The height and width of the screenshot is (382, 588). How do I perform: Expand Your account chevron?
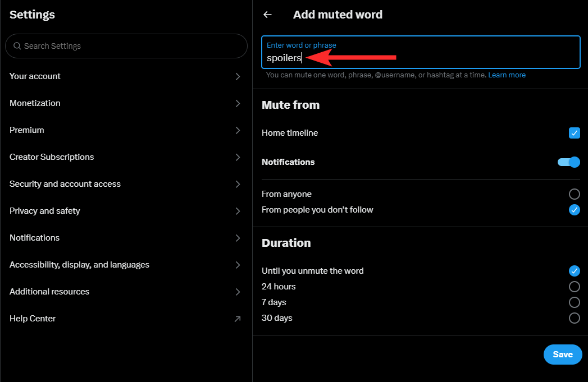point(238,76)
